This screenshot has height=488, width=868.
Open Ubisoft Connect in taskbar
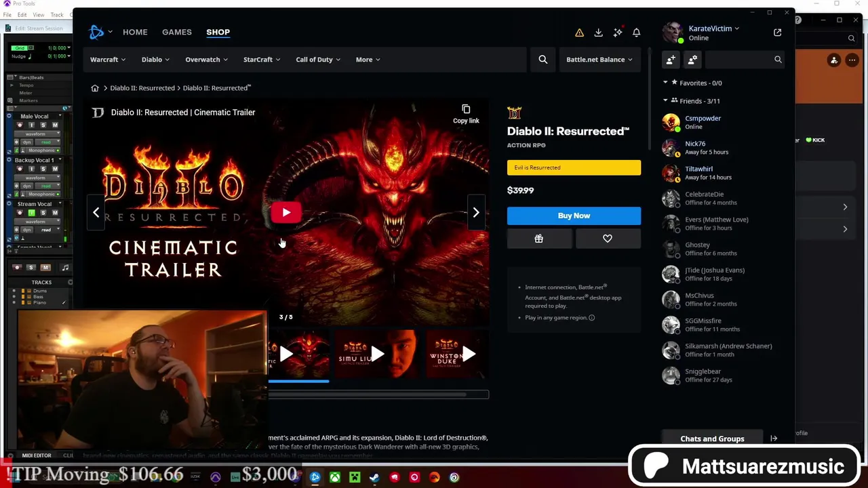454,477
